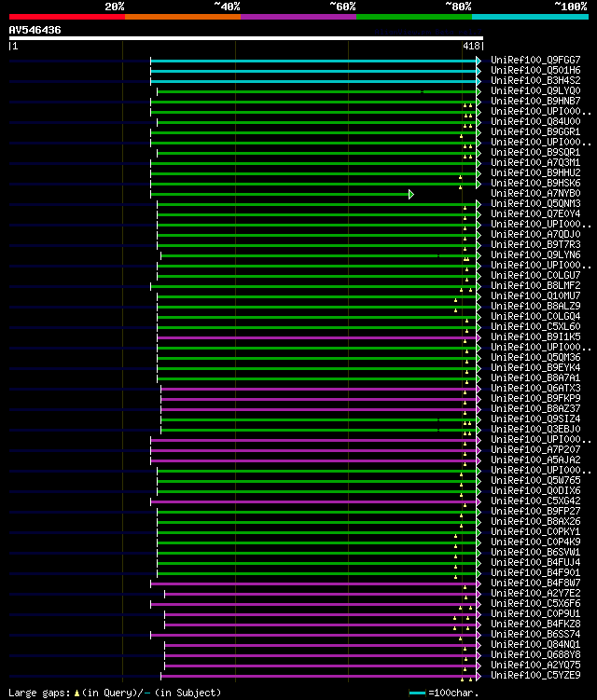Select the UniRef100_B9HSK6 entry
Viewport: 597px width, 700px height.
point(535,183)
